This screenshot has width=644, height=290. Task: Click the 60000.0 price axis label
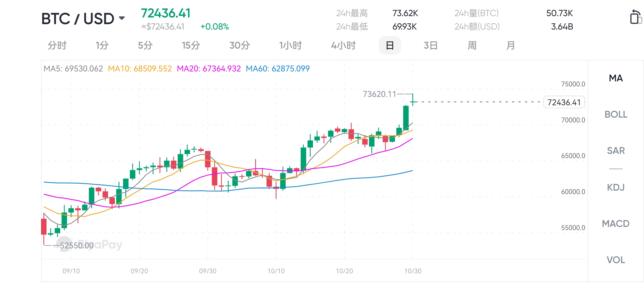coord(573,192)
